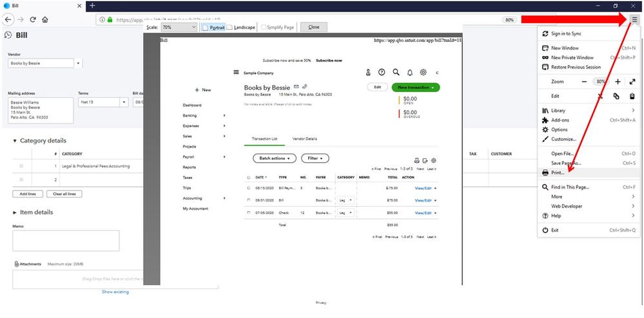Decrease zoom with the minus icon in menu
The height and width of the screenshot is (318, 644).
pyautogui.click(x=584, y=82)
